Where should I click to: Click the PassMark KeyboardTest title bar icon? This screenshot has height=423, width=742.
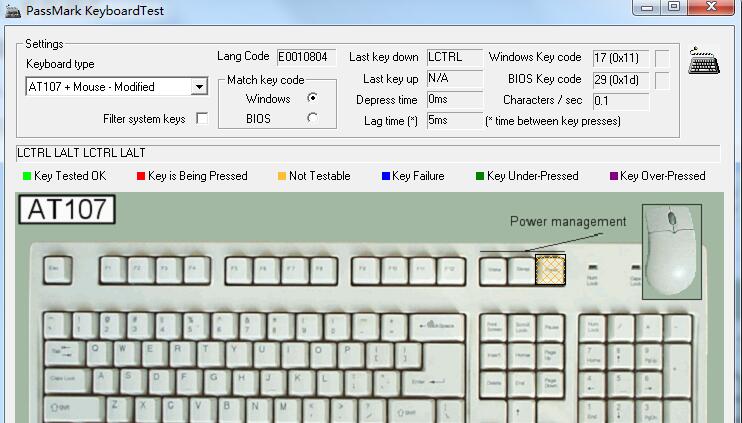13,10
